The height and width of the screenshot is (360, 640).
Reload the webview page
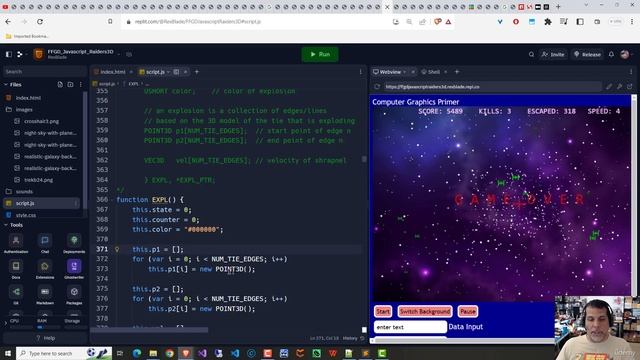point(377,87)
